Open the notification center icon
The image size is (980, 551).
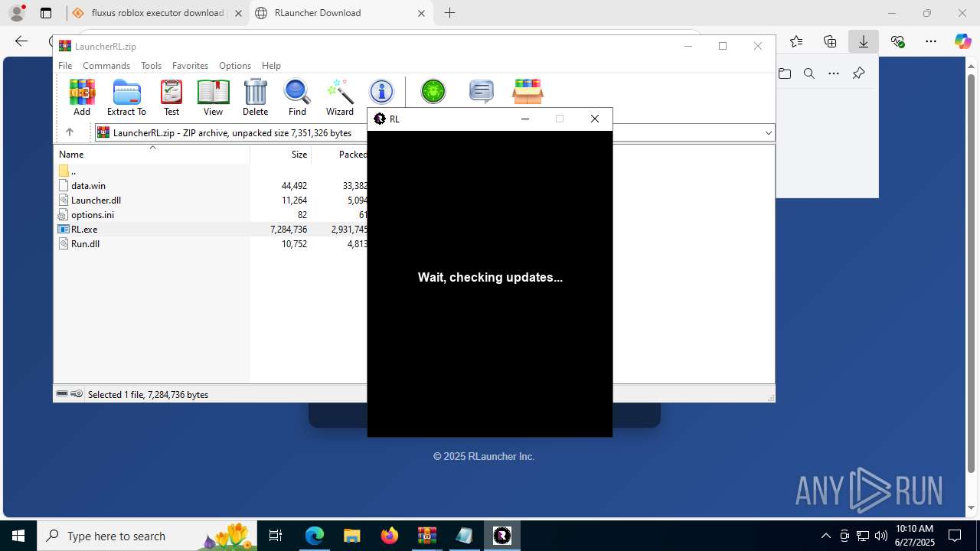[x=955, y=536]
